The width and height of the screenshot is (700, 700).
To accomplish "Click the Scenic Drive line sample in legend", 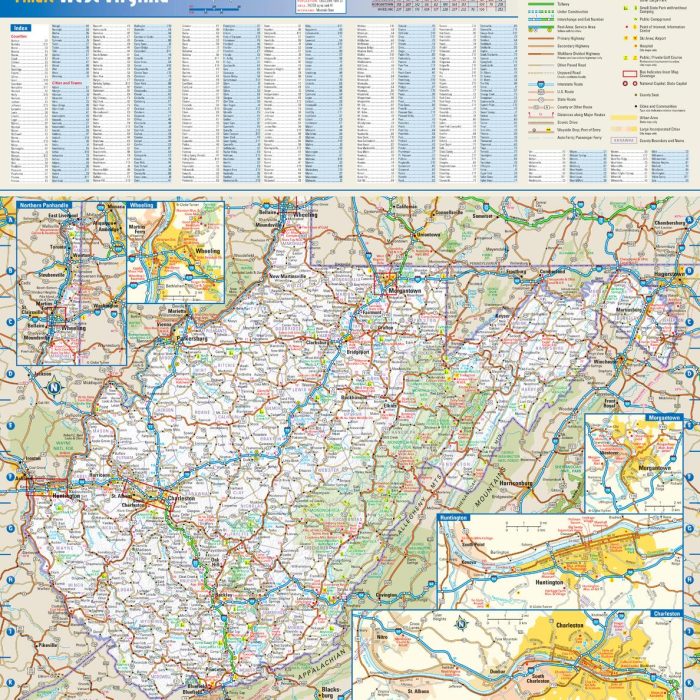I will (541, 122).
